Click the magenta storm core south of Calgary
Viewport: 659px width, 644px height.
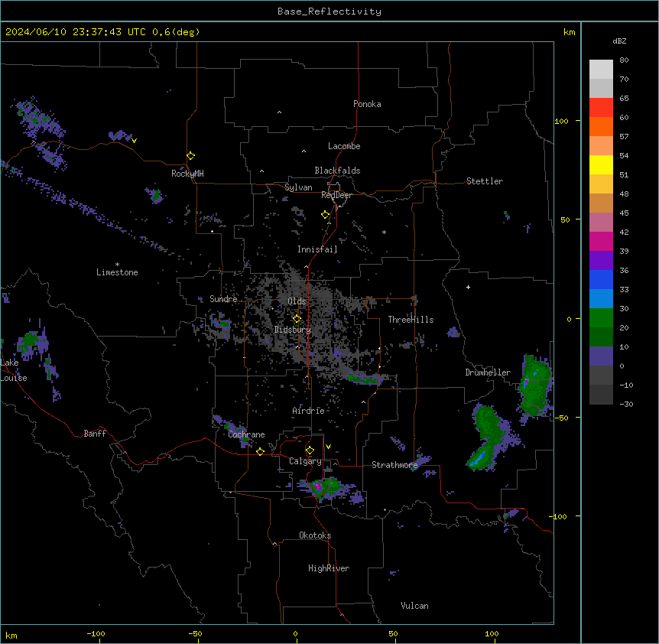(x=318, y=486)
